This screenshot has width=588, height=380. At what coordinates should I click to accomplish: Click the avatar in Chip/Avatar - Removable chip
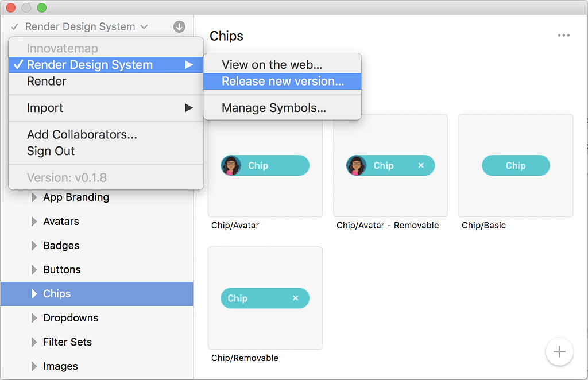(356, 165)
